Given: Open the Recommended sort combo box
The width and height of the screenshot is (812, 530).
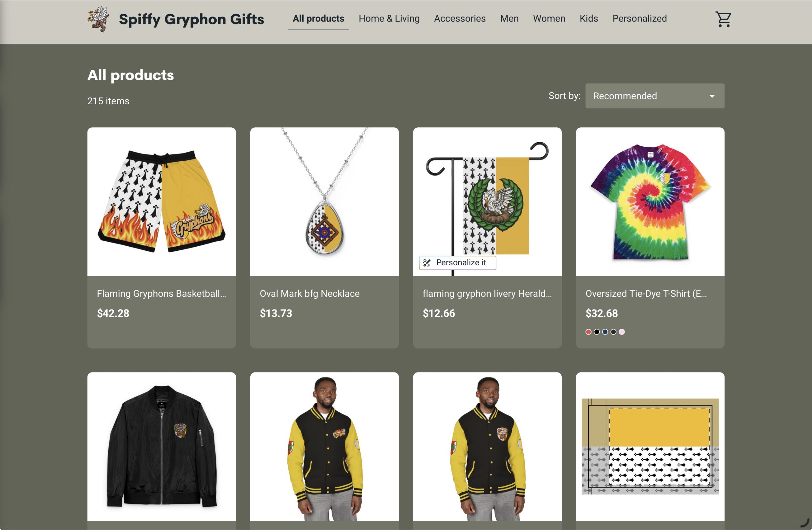Looking at the screenshot, I should click(655, 96).
